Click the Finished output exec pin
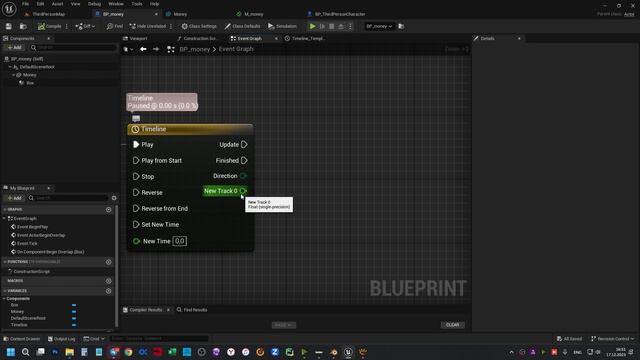The width and height of the screenshot is (640, 360). point(244,160)
